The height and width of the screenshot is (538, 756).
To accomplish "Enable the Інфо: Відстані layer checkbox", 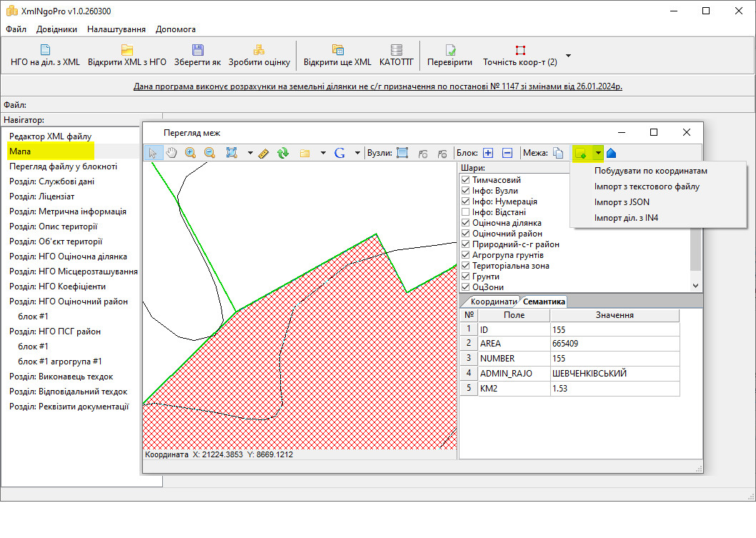I will pyautogui.click(x=466, y=212).
